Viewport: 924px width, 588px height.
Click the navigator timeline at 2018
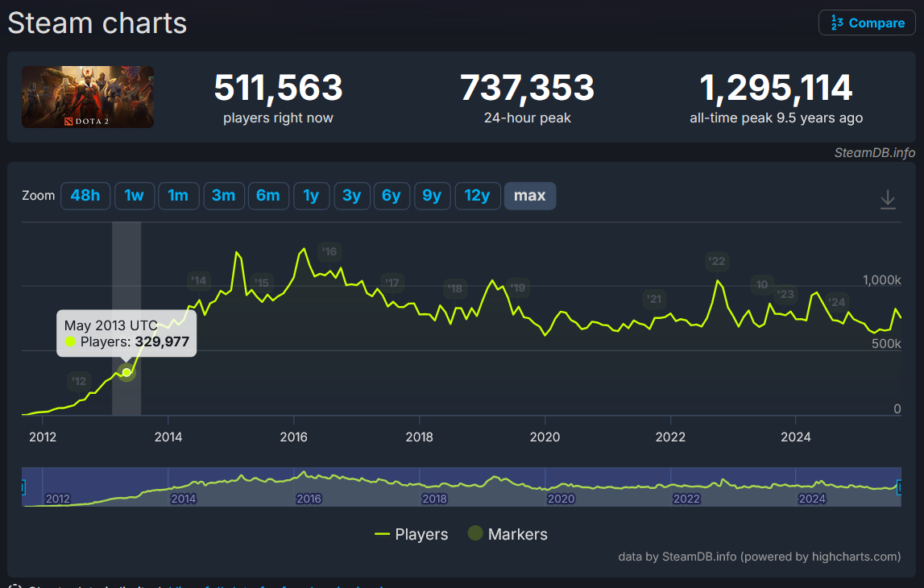click(434, 499)
